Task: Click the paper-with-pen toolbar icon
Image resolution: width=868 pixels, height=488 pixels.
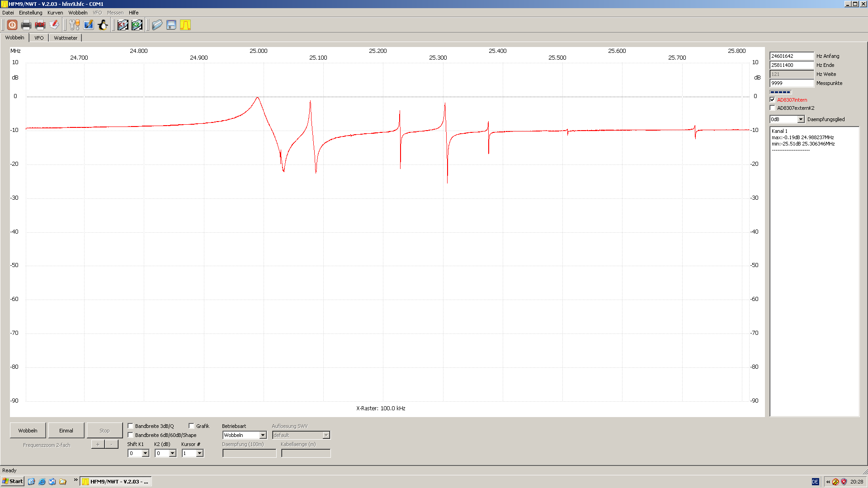Action: [54, 25]
